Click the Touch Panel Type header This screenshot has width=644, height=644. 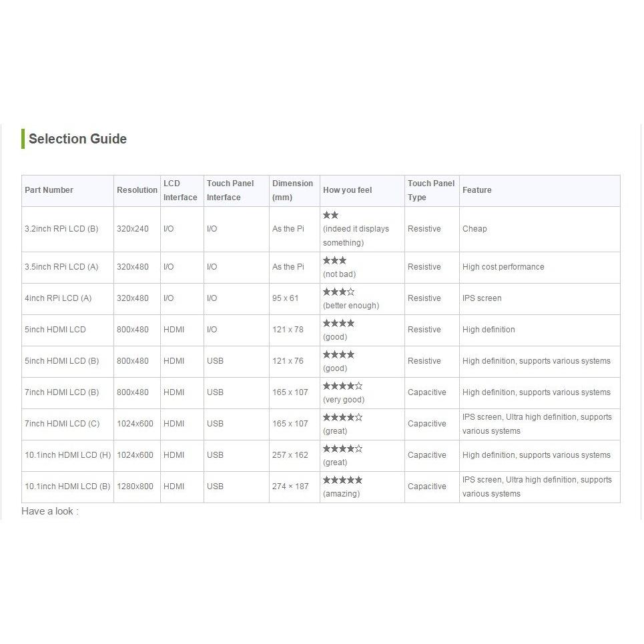click(431, 190)
